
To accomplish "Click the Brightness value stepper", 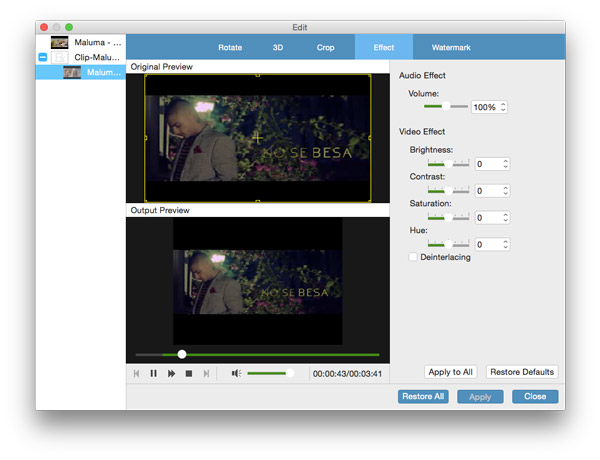I will tap(505, 164).
